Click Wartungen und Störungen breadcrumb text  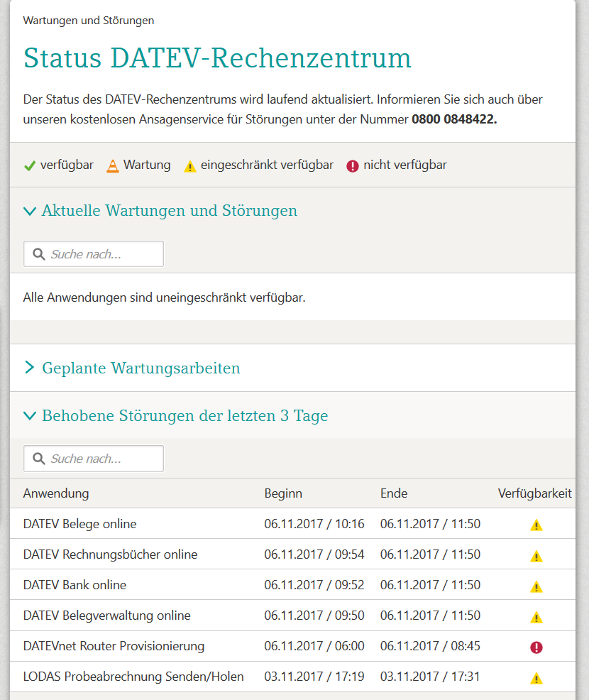pos(89,21)
